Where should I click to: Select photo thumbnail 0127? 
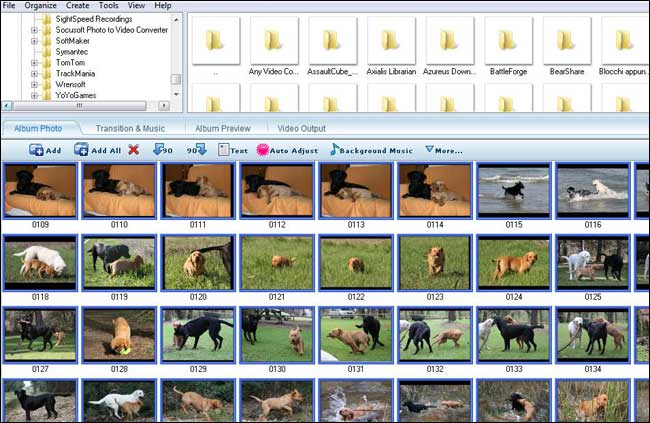pos(40,335)
